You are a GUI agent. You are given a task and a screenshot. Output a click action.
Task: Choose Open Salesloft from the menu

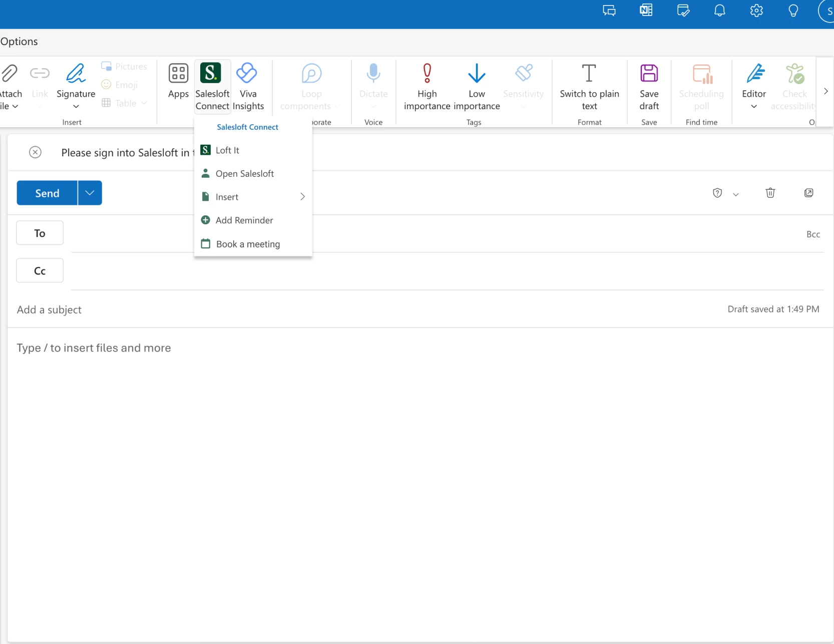pos(253,174)
